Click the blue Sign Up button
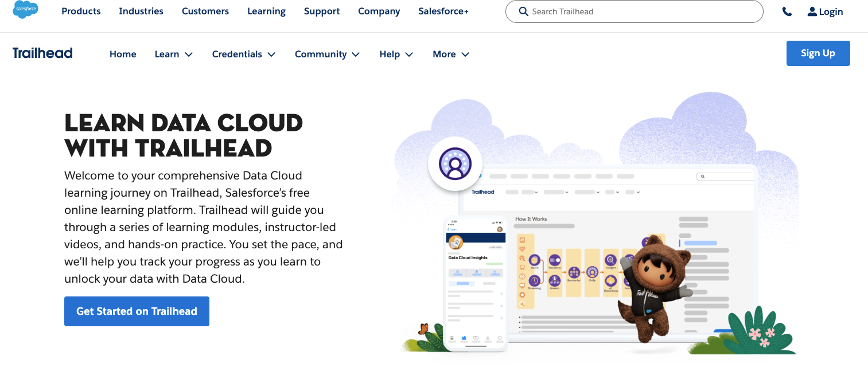 coord(818,53)
